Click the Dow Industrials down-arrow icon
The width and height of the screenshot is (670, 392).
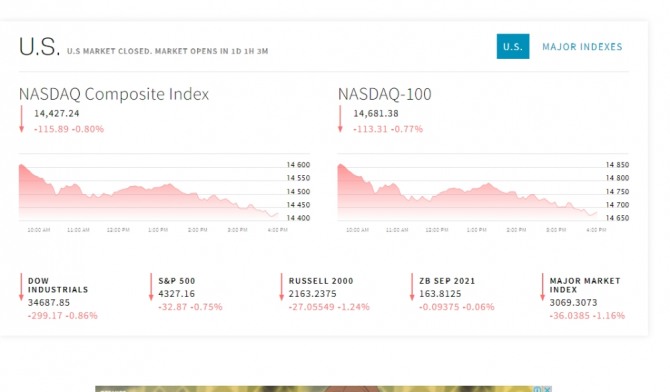click(21, 287)
